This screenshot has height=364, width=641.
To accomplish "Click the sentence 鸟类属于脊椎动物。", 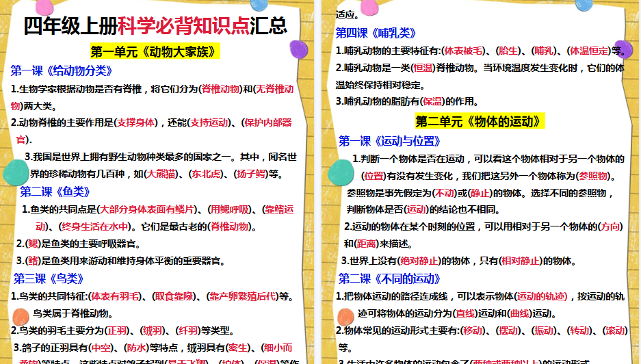I will 73,313.
